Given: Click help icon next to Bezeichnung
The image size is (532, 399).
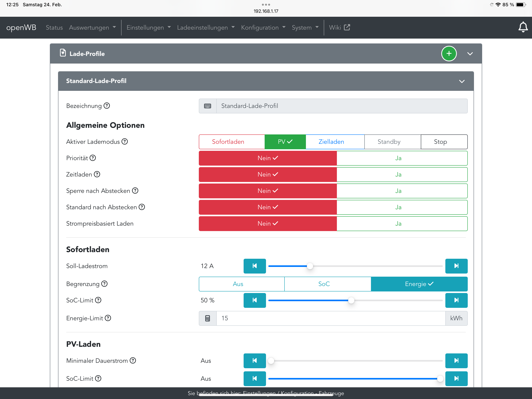Looking at the screenshot, I should click(x=107, y=106).
